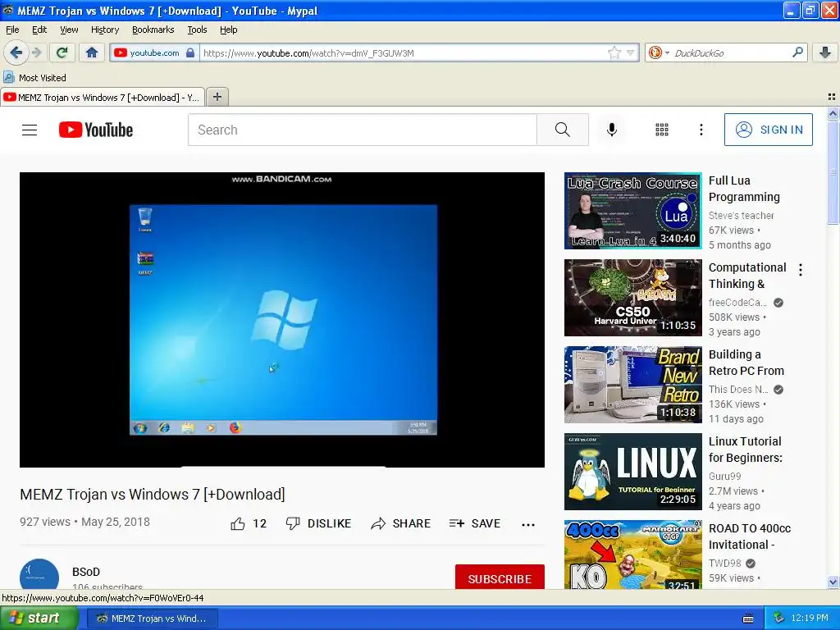
Task: Go back with the browser Back arrow
Action: [16, 52]
